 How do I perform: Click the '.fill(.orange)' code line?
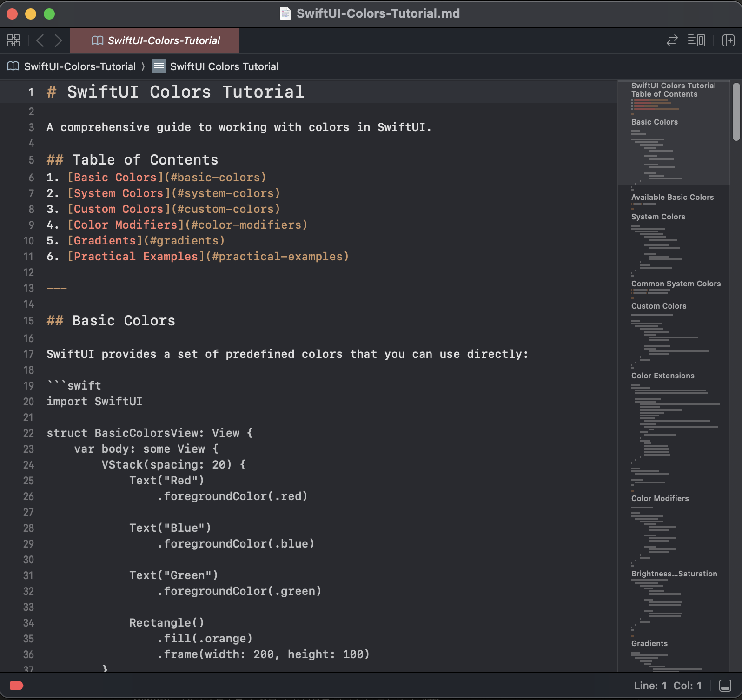point(205,639)
